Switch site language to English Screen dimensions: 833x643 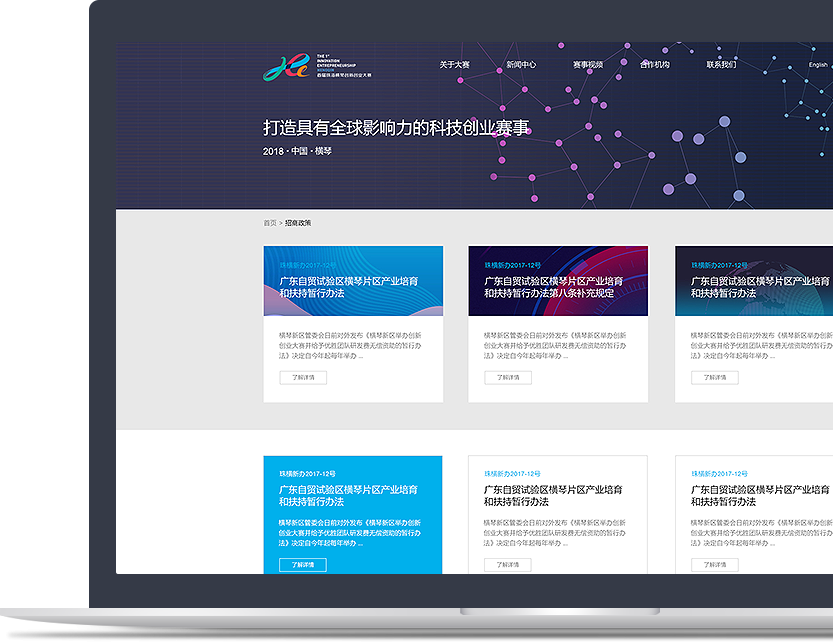(818, 65)
